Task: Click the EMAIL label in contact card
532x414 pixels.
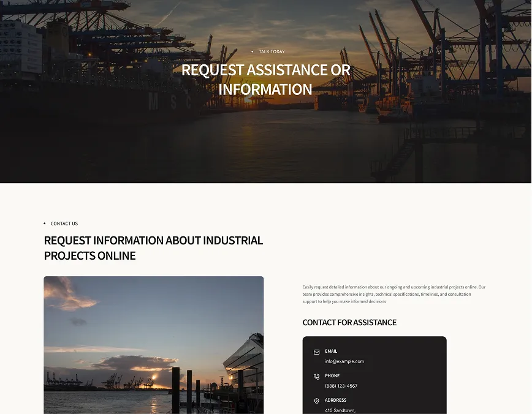Action: tap(331, 352)
